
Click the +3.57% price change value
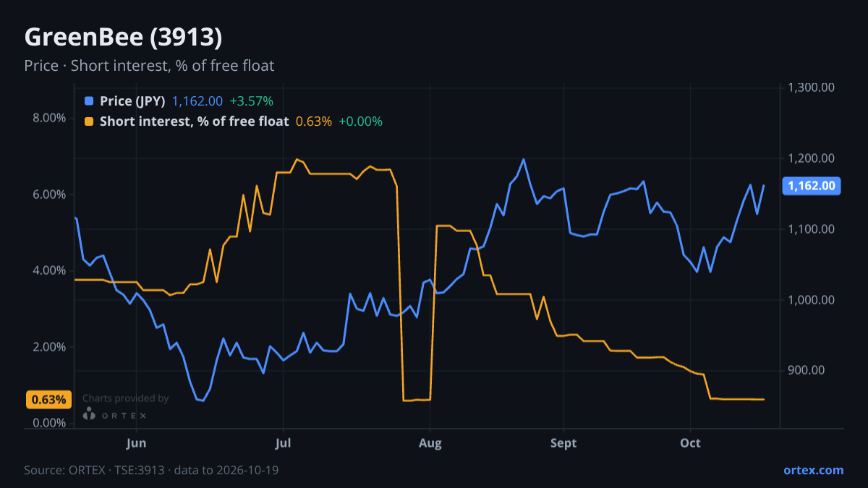click(251, 101)
